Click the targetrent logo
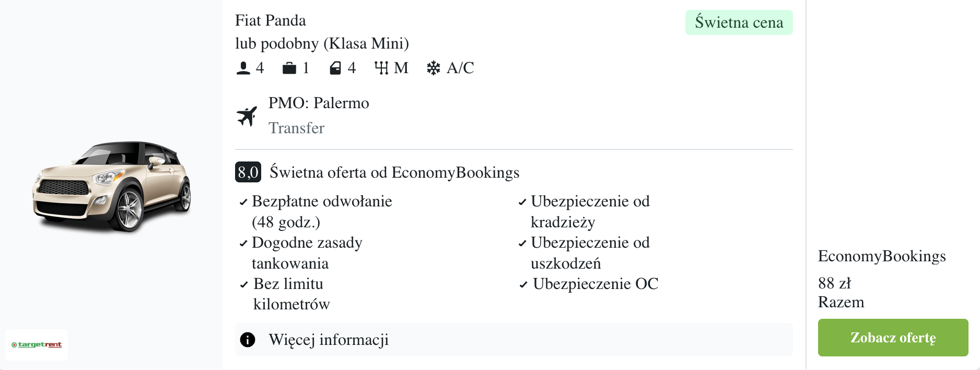 (36, 345)
